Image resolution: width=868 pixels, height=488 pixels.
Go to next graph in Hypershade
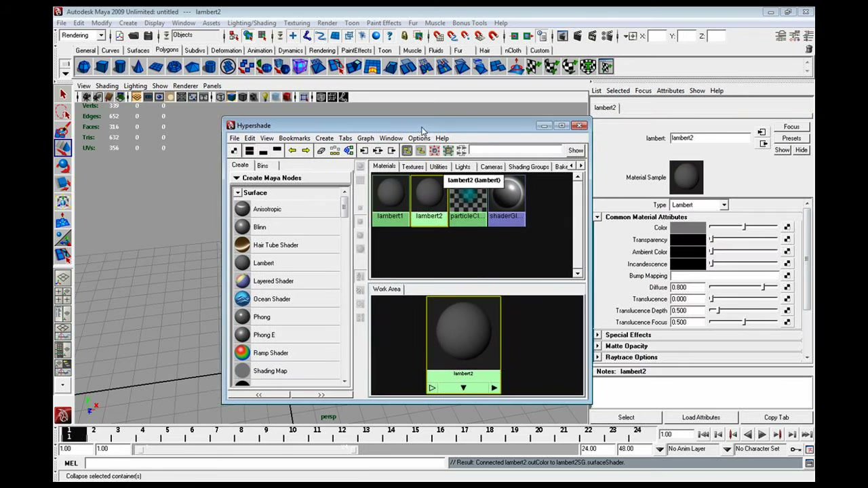pos(306,150)
